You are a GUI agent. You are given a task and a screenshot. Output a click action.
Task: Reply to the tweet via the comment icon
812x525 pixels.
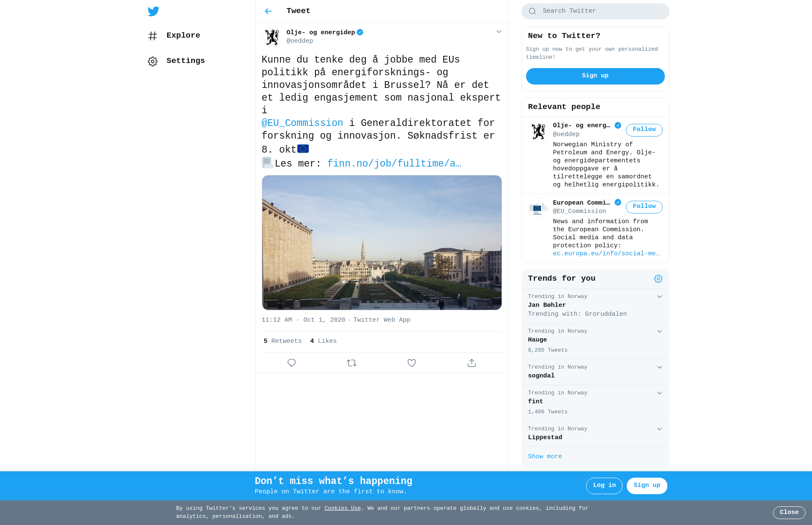tap(291, 363)
